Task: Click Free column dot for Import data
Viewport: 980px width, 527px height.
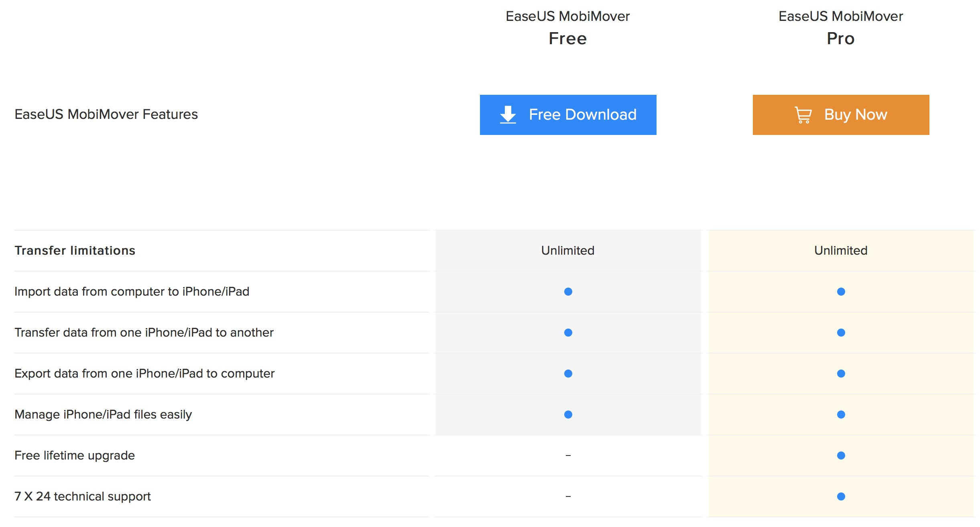Action: coord(568,292)
